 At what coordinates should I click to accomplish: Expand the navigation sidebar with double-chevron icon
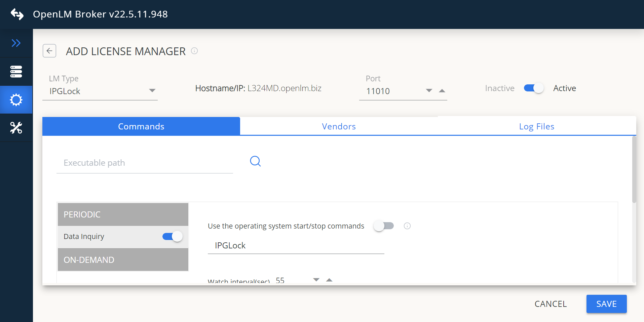click(x=16, y=43)
